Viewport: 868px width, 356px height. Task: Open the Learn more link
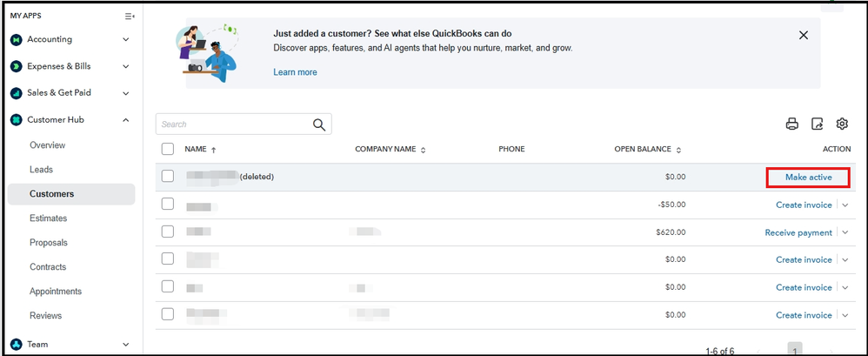click(x=295, y=72)
